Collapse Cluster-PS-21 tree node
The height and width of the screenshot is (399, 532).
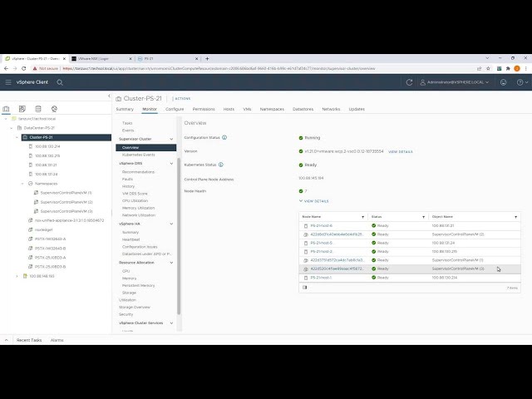[17, 137]
